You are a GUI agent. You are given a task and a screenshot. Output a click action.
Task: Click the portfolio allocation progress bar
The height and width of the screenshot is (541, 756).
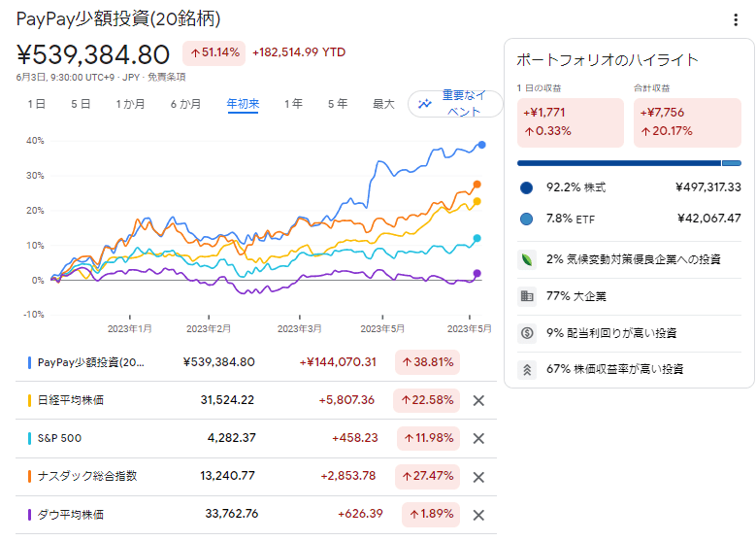tap(629, 163)
